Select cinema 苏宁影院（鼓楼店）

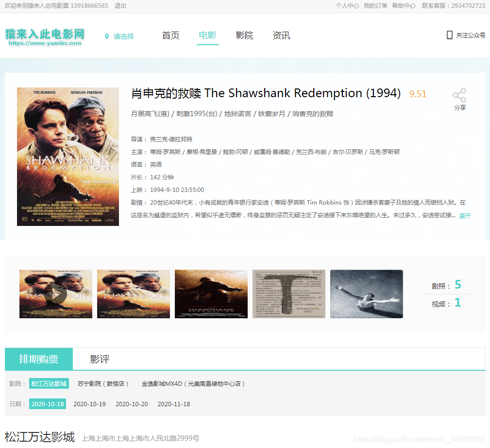pyautogui.click(x=103, y=383)
